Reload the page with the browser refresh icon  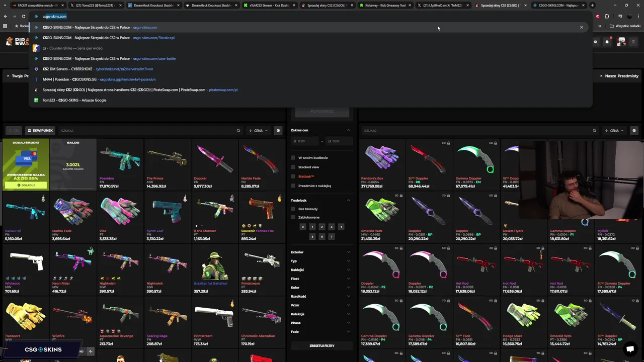[x=23, y=16]
